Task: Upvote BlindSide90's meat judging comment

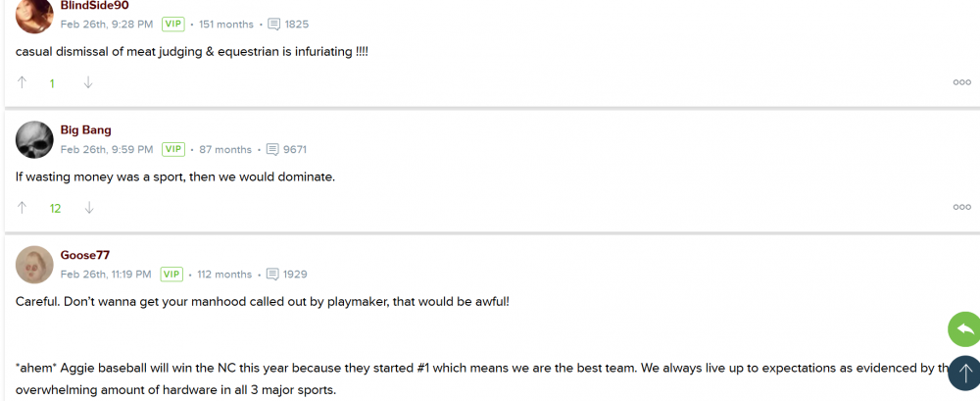Action: point(23,83)
